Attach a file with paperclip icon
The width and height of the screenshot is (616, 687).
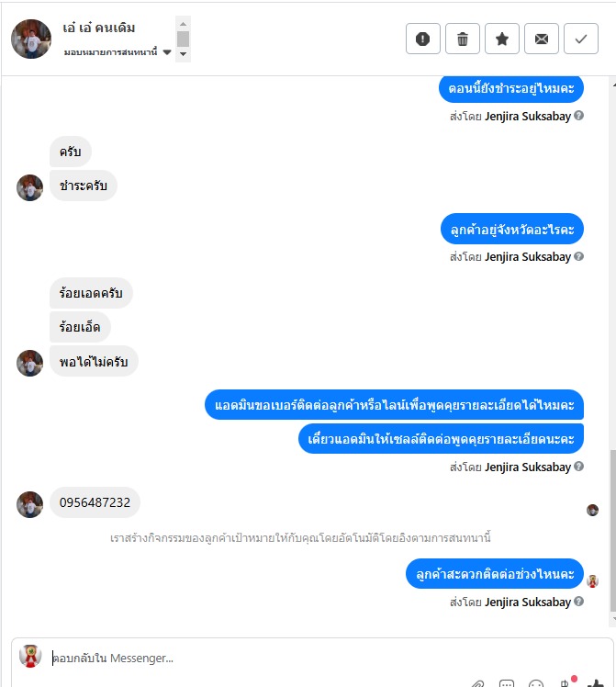(x=477, y=683)
